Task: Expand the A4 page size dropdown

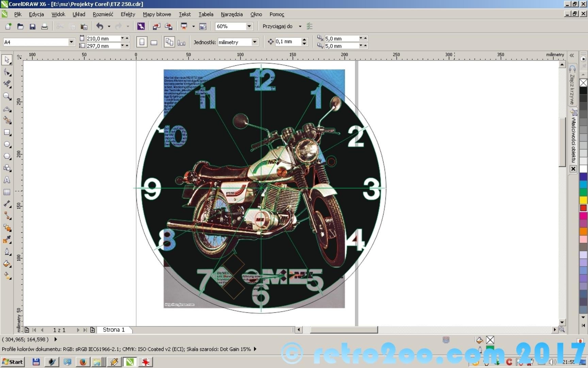Action: coord(71,42)
